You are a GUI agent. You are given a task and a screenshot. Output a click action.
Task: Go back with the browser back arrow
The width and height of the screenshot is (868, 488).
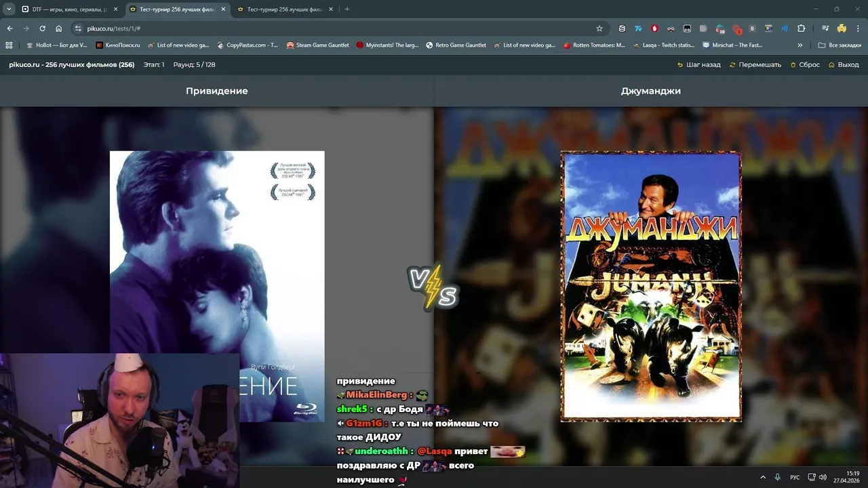click(9, 28)
